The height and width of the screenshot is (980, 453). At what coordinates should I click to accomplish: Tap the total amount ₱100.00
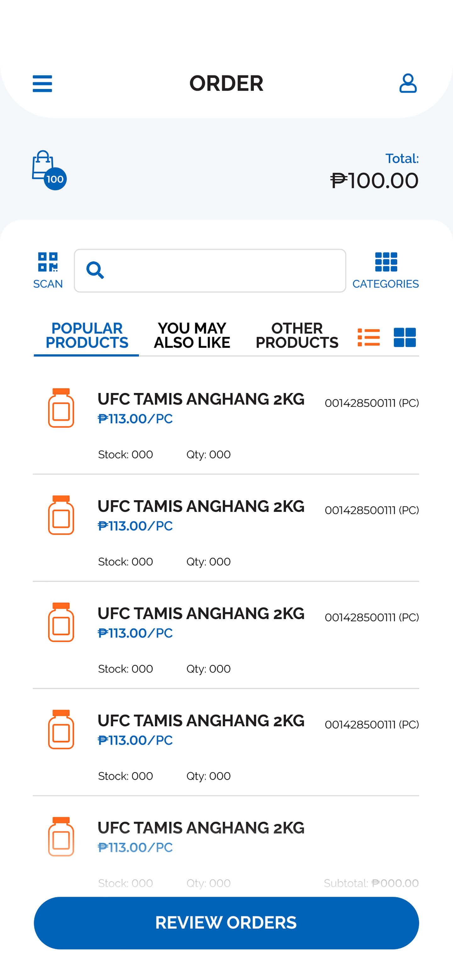374,181
